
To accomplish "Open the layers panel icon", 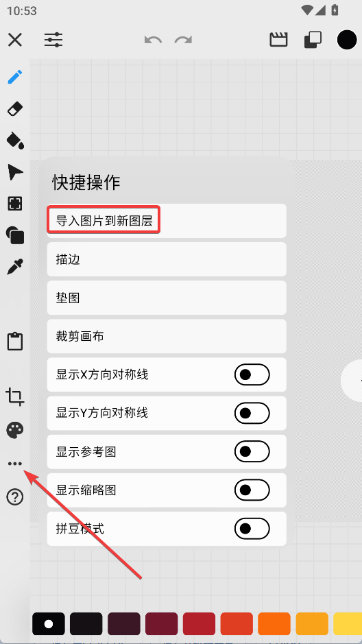I will click(x=313, y=40).
